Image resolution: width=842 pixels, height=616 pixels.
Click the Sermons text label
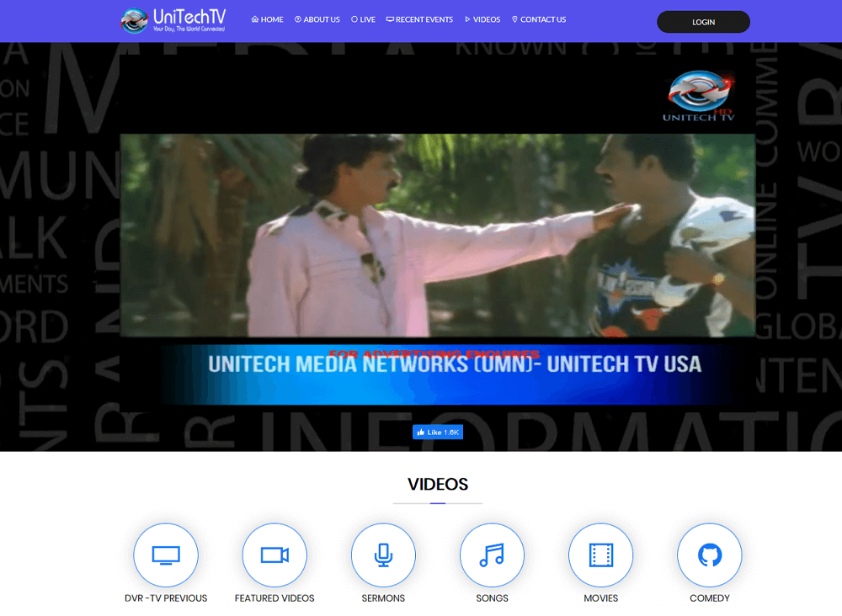tap(383, 598)
